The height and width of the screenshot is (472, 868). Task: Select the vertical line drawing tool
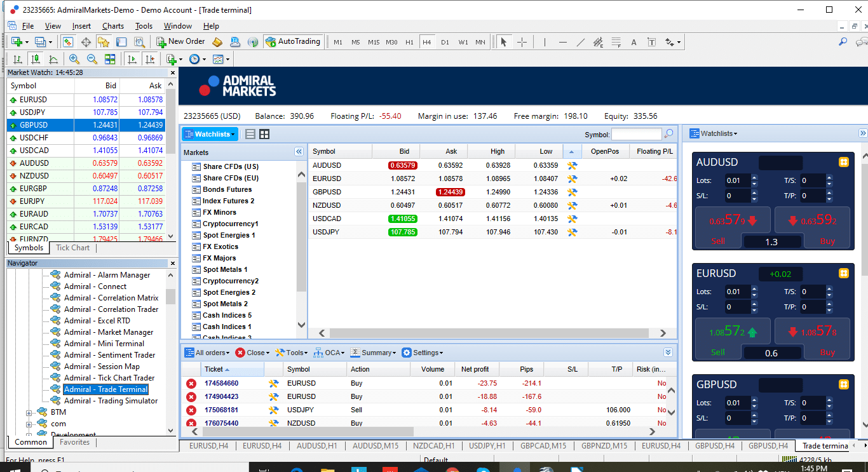coord(545,42)
